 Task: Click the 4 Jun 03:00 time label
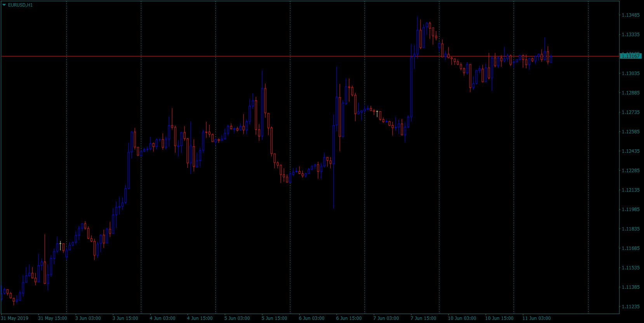tap(163, 318)
